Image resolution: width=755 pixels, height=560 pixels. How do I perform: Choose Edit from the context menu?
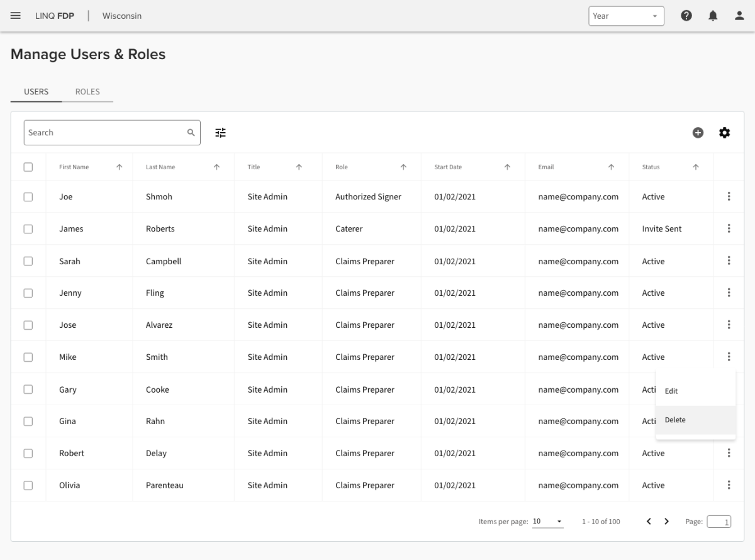pyautogui.click(x=671, y=391)
